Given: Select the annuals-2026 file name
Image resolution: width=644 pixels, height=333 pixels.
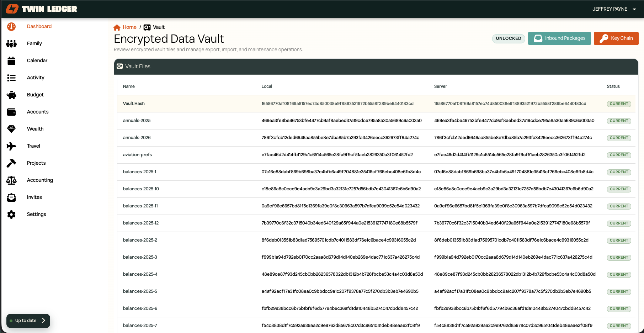Looking at the screenshot, I should coord(137,138).
